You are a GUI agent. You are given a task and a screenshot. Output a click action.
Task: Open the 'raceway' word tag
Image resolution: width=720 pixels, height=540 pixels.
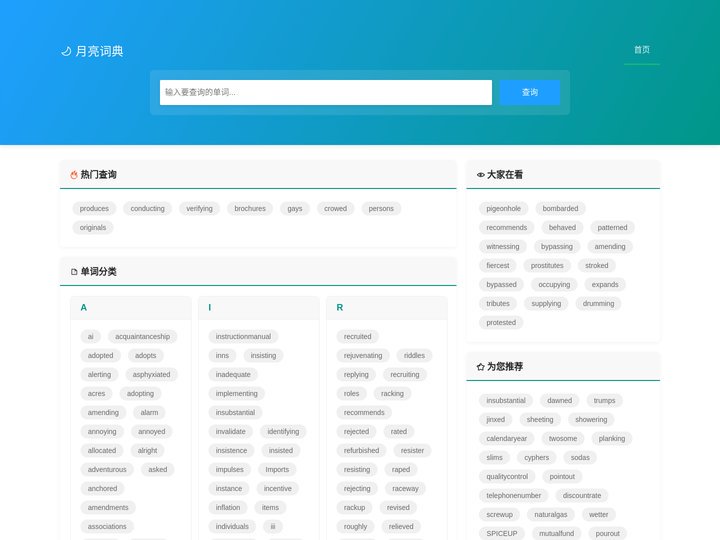pos(405,489)
